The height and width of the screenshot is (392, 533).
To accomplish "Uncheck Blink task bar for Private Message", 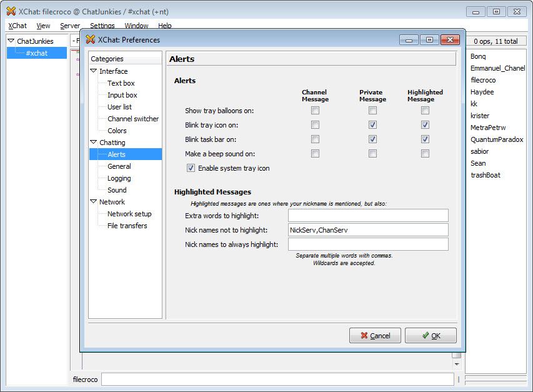I will click(x=372, y=139).
